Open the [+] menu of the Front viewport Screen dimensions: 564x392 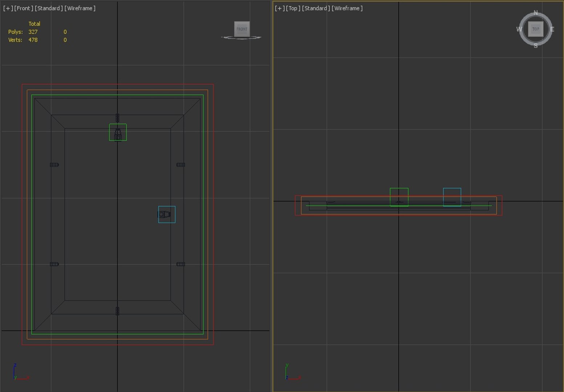pyautogui.click(x=8, y=8)
